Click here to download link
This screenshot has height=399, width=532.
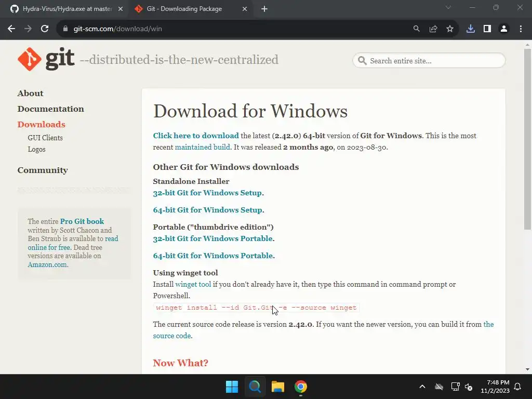click(196, 136)
